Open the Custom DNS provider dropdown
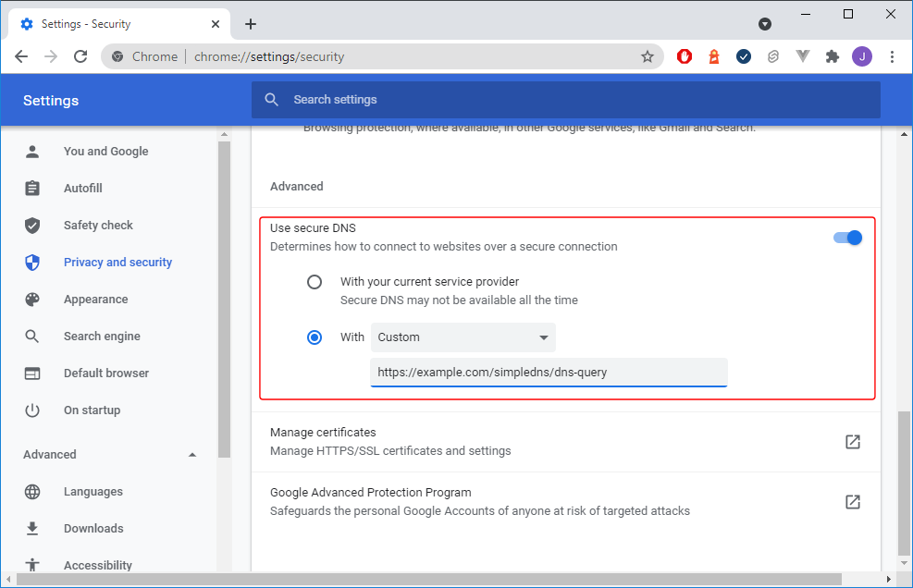Viewport: 913px width, 588px height. click(463, 337)
